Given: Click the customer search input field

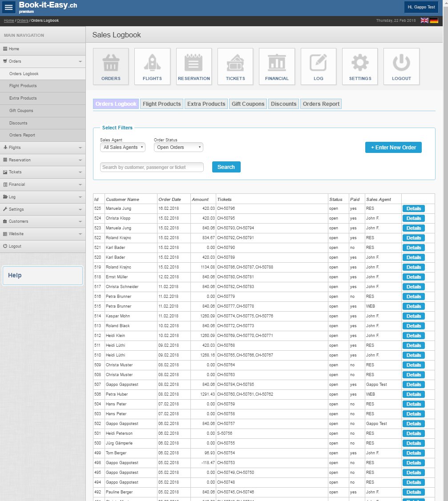Looking at the screenshot, I should click(x=152, y=167).
